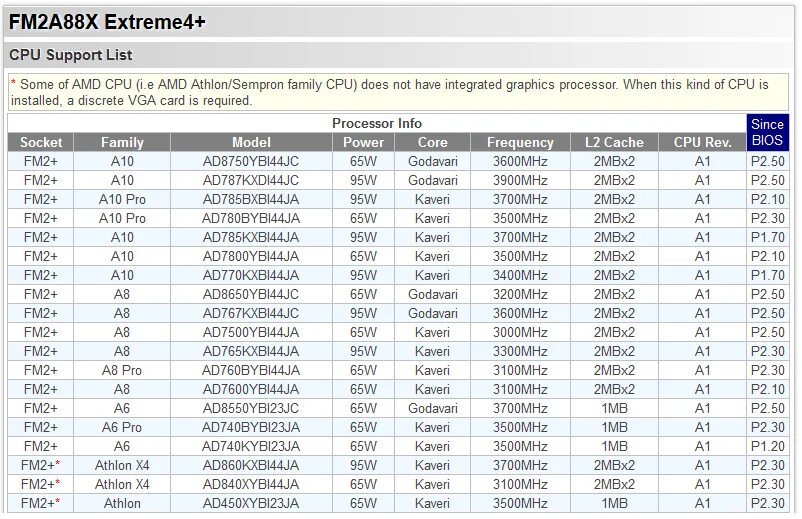The height and width of the screenshot is (519, 802).
Task: Click Godavari core in the AD8550YBI23JC row
Action: (433, 408)
